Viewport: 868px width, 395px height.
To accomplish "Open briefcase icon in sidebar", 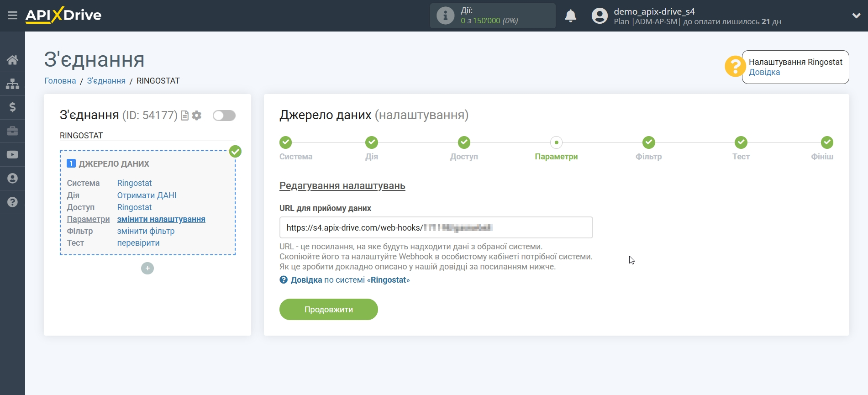I will (12, 131).
